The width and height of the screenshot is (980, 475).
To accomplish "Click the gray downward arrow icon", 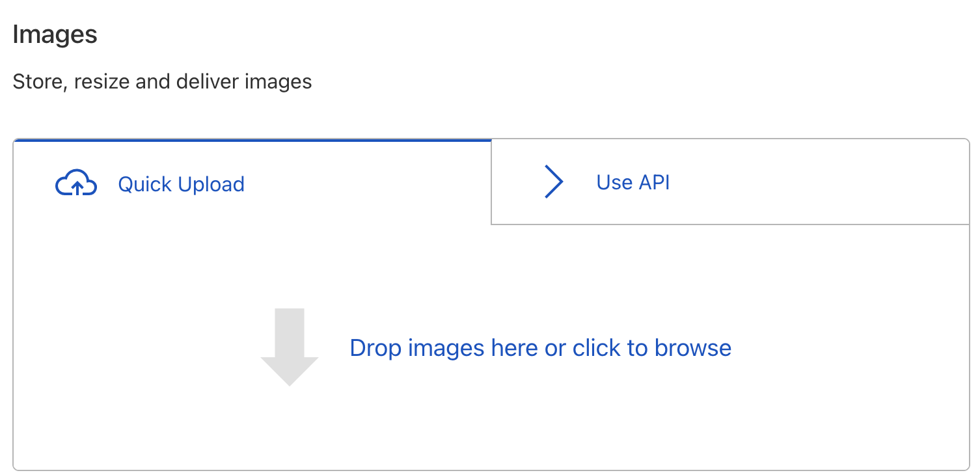I will 290,347.
